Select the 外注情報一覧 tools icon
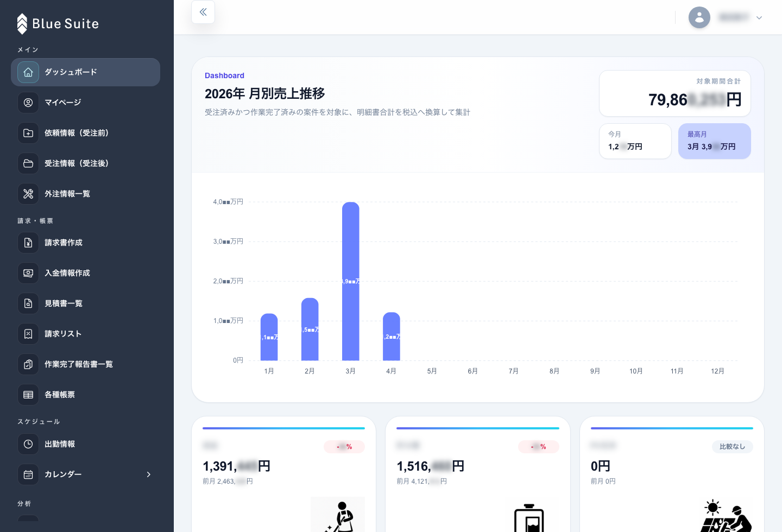This screenshot has height=532, width=782. pos(28,193)
